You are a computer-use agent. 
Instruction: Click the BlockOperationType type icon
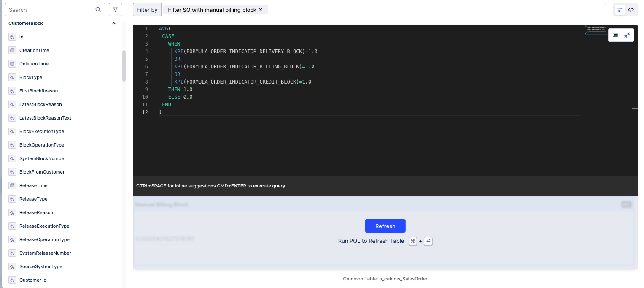12,145
